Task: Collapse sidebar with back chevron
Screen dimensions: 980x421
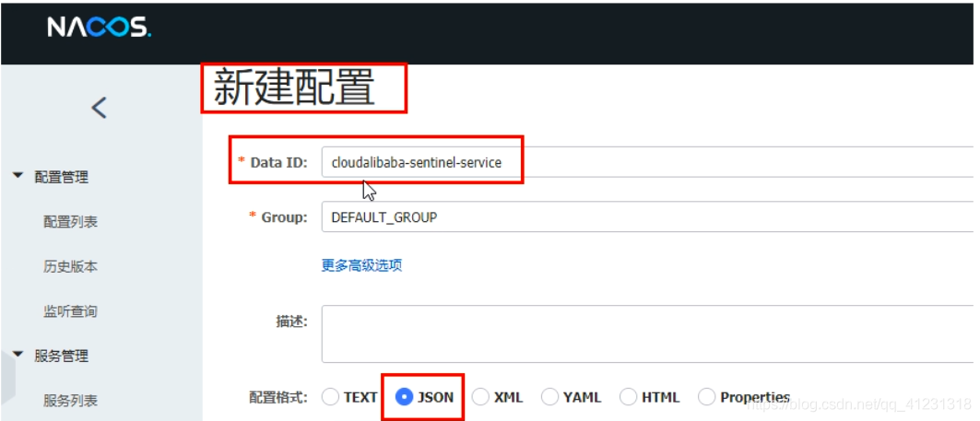Action: 100,108
